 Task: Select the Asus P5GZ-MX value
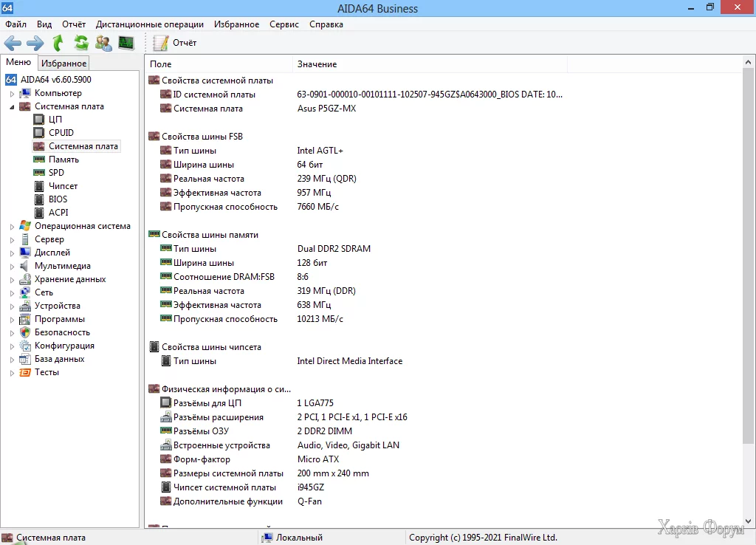pyautogui.click(x=326, y=109)
